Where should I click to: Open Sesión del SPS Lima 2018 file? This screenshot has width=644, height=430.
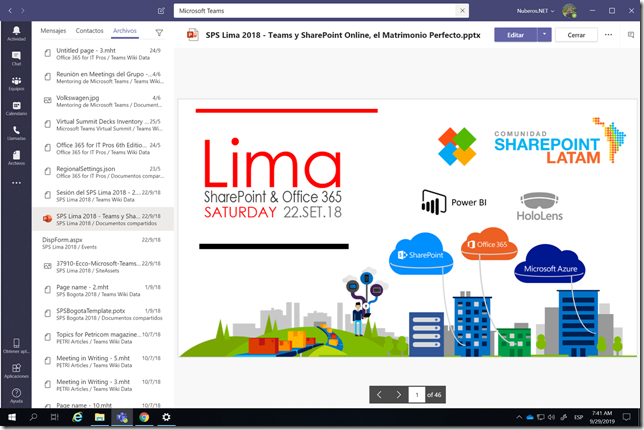pyautogui.click(x=103, y=195)
